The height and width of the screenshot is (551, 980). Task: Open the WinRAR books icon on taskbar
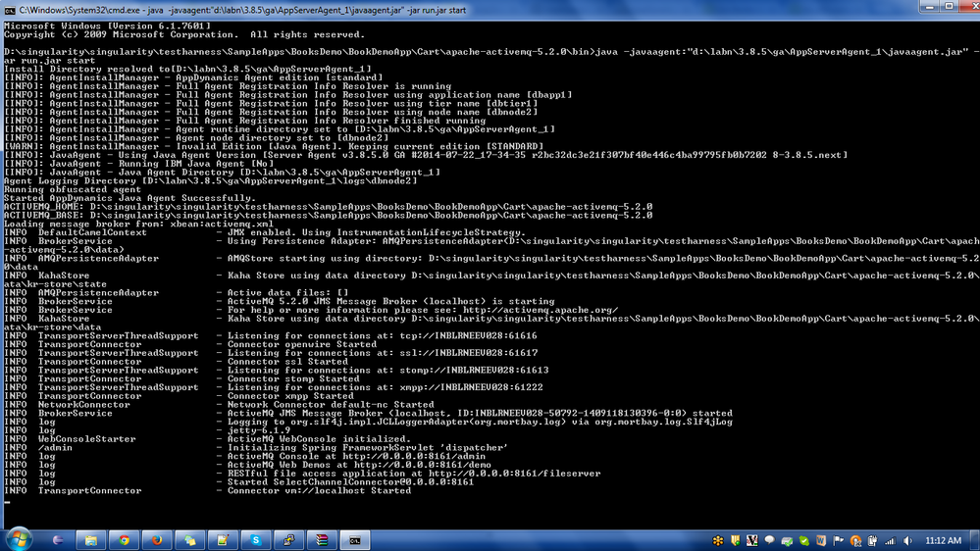[322, 540]
